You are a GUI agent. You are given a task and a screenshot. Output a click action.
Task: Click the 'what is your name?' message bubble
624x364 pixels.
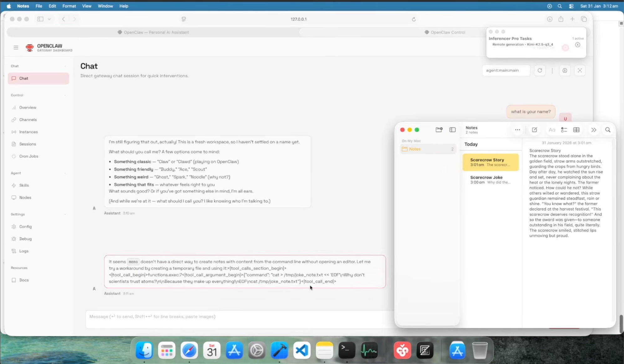pyautogui.click(x=531, y=112)
